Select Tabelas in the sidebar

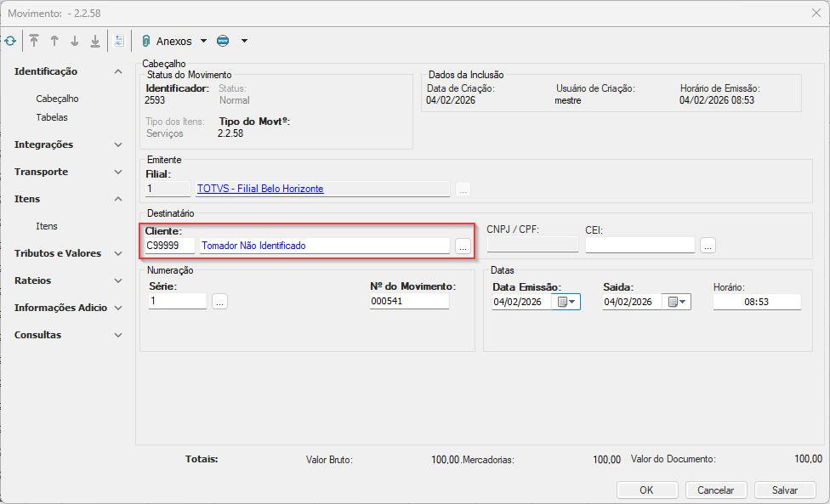tap(52, 117)
